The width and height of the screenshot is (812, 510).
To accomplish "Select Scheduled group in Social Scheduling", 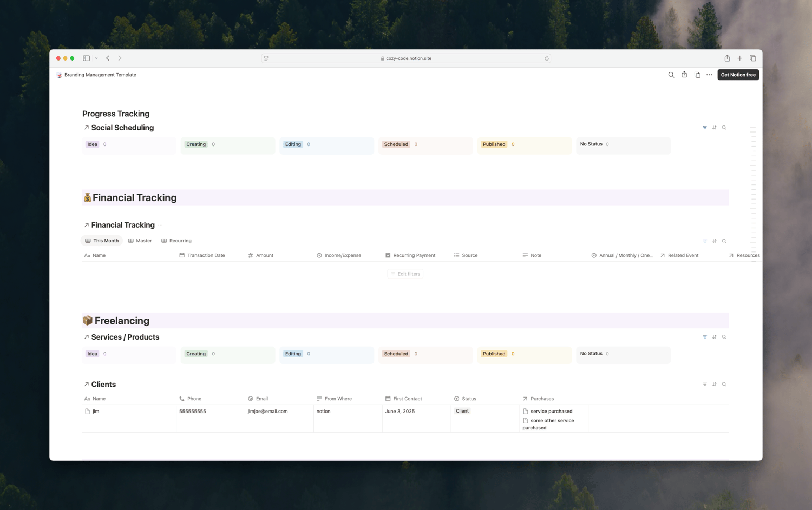I will pos(396,144).
